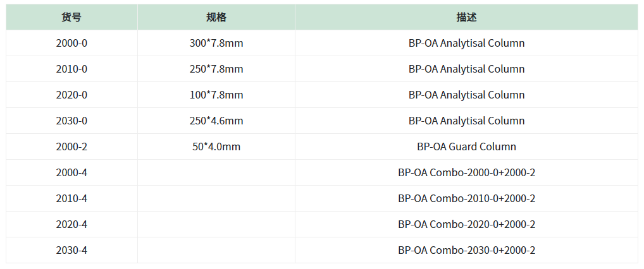Click the BP-OA Combo-2020-0+2000-2 description
The height and width of the screenshot is (269, 644).
click(467, 224)
